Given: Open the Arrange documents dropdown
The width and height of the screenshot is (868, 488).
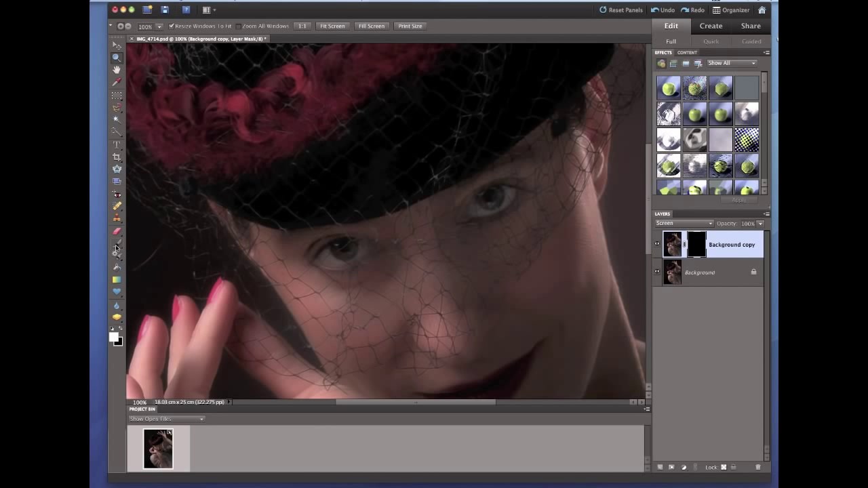Looking at the screenshot, I should (x=209, y=9).
